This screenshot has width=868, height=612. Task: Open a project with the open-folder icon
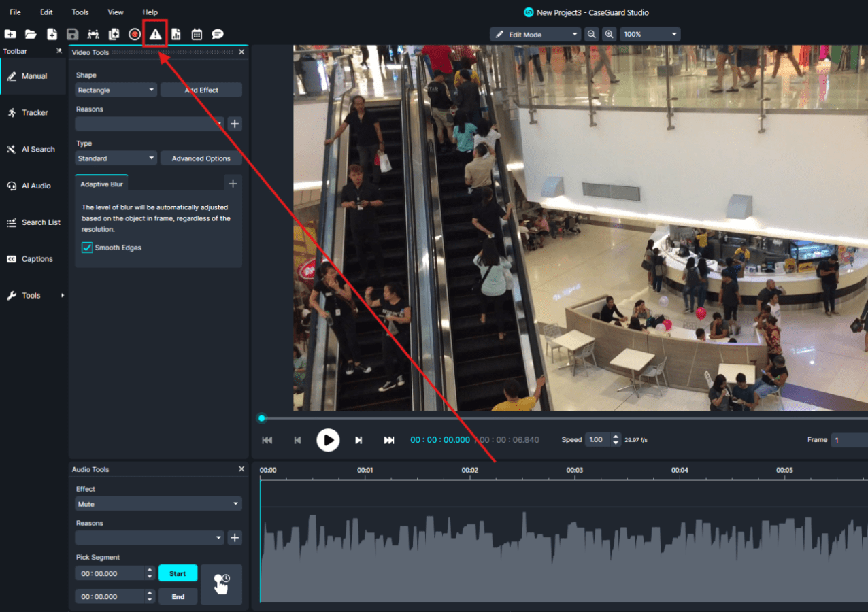[x=31, y=34]
